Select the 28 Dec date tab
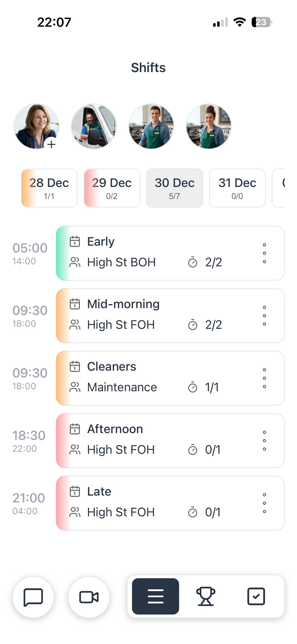This screenshot has height=644, width=297. pos(49,188)
